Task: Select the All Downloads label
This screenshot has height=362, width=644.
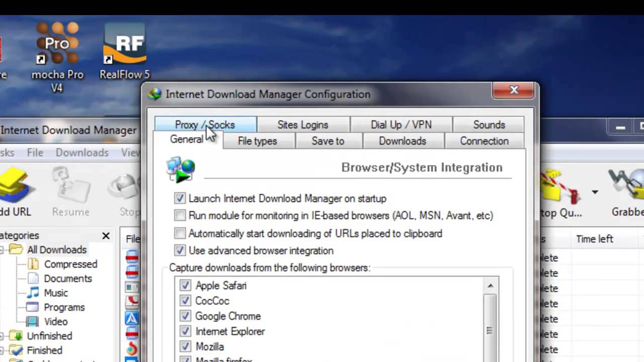Action: pyautogui.click(x=57, y=249)
